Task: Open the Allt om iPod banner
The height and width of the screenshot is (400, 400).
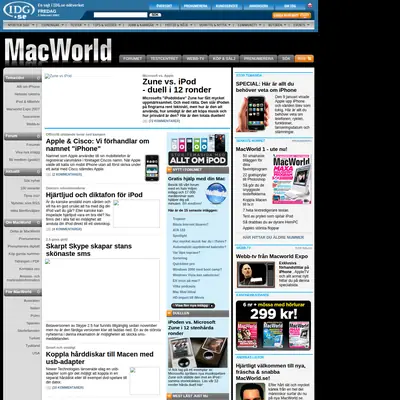Action: coord(198,149)
